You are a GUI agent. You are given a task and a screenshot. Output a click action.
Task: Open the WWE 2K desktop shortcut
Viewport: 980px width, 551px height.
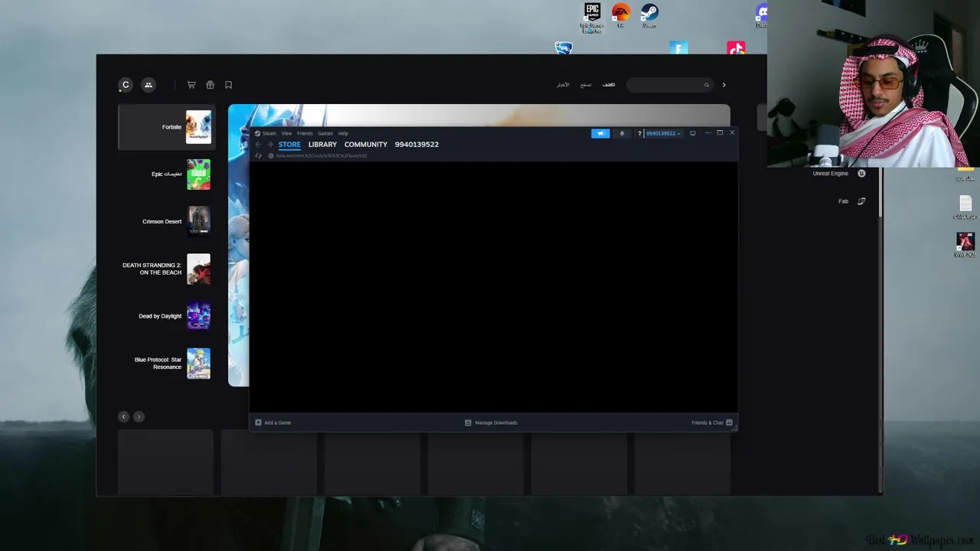point(965,245)
